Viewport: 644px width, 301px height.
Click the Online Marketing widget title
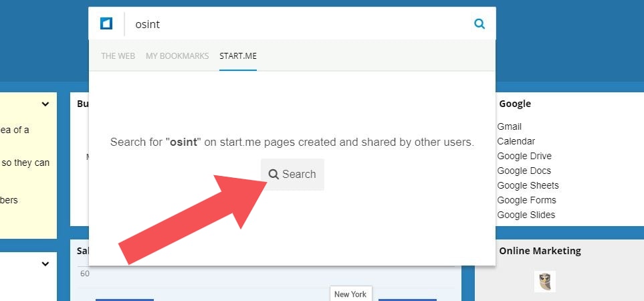pyautogui.click(x=540, y=251)
